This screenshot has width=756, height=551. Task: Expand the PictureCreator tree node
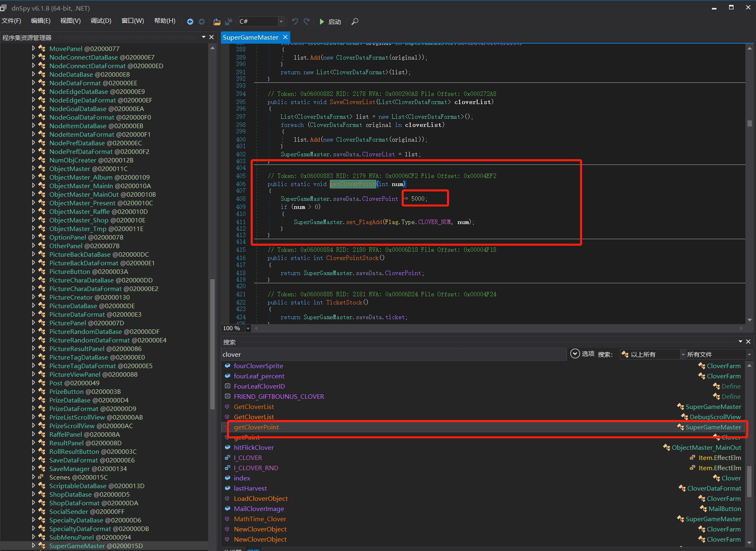(33, 297)
